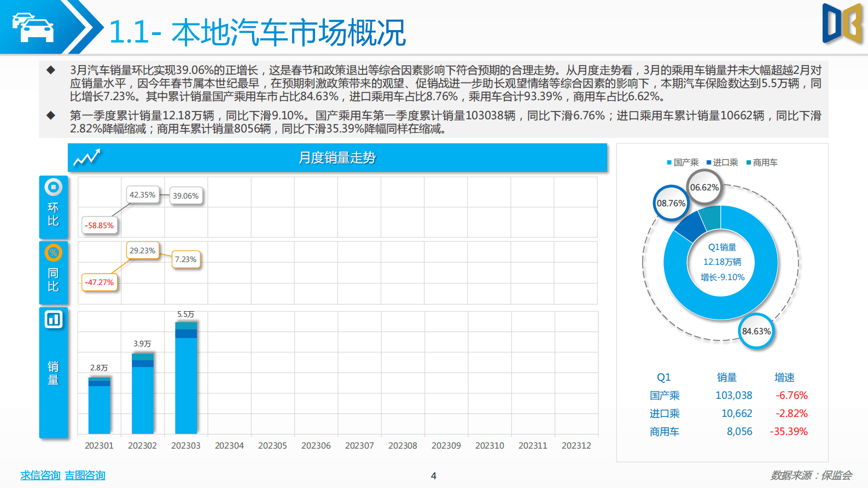Click the 月度销量走势 header banner
The height and width of the screenshot is (488, 868).
tap(337, 158)
